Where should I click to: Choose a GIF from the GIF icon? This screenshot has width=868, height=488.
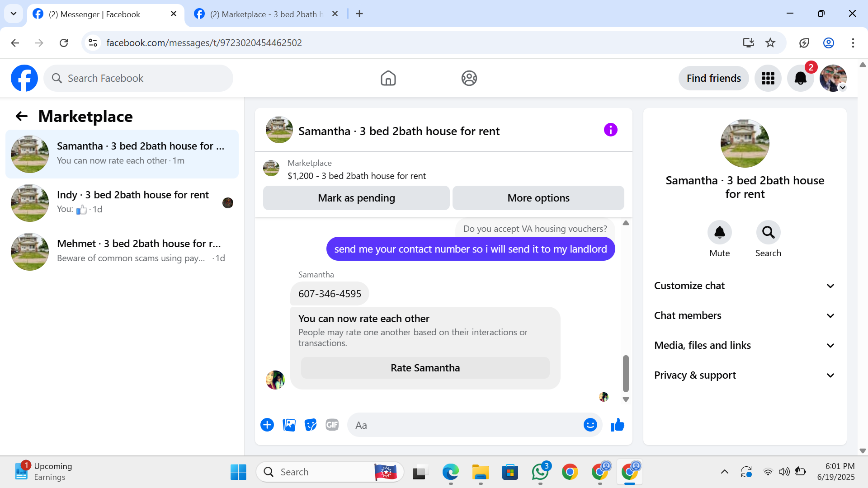tap(332, 425)
